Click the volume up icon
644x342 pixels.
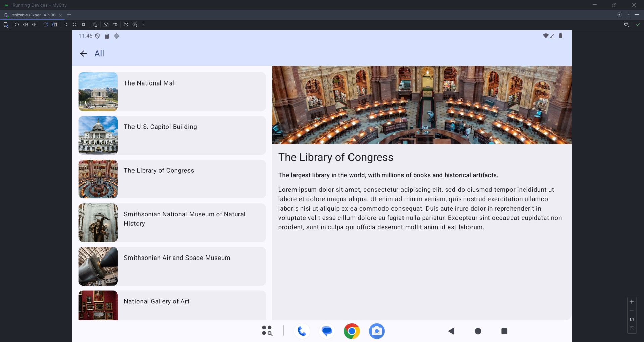[x=25, y=25]
